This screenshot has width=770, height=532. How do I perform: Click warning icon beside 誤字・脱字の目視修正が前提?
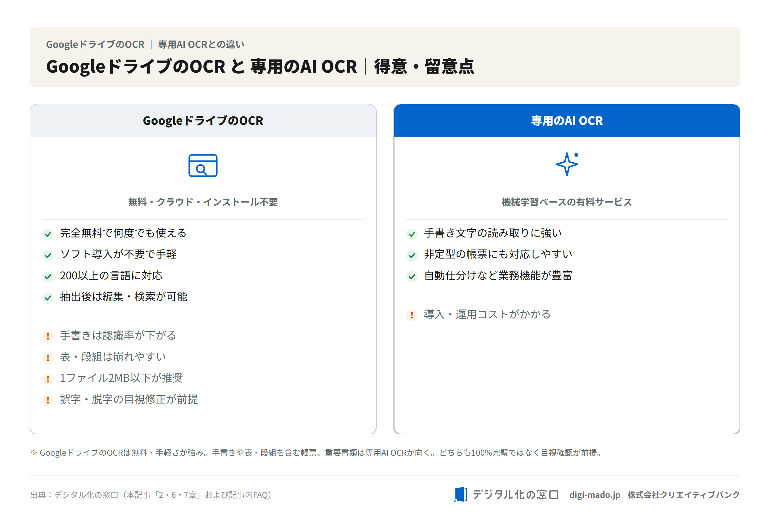tap(48, 400)
